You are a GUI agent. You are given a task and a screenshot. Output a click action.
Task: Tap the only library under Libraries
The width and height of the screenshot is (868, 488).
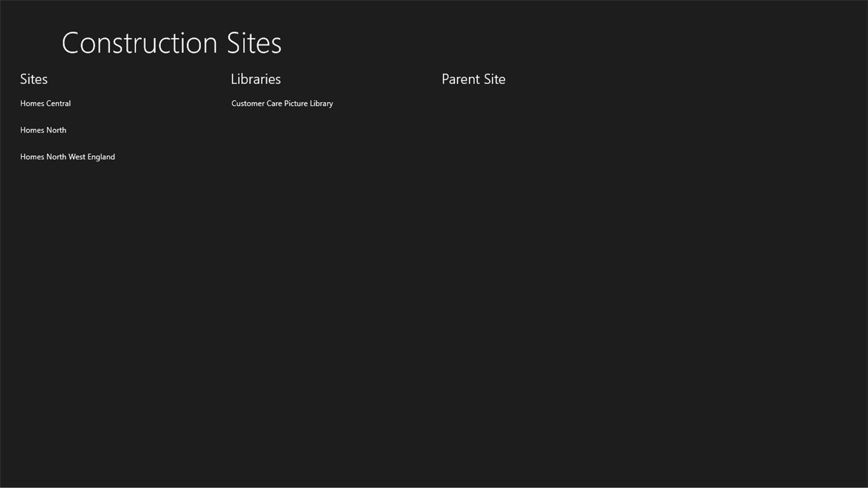point(281,104)
